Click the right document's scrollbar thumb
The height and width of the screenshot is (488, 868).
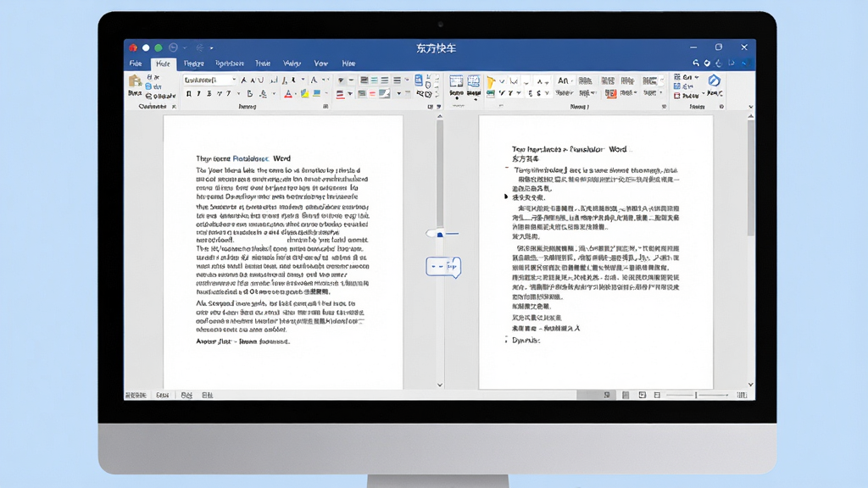(751, 177)
